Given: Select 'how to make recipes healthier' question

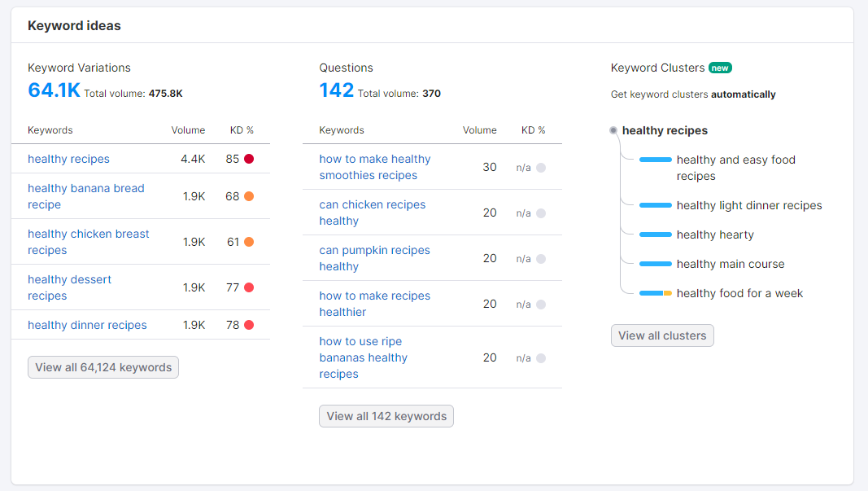Looking at the screenshot, I should click(x=375, y=304).
